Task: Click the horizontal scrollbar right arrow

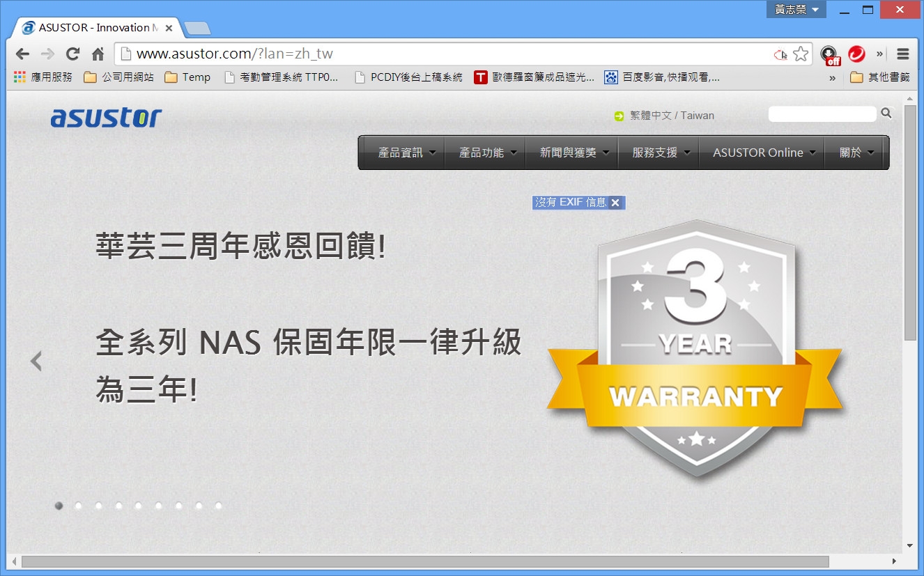Action: click(x=895, y=561)
